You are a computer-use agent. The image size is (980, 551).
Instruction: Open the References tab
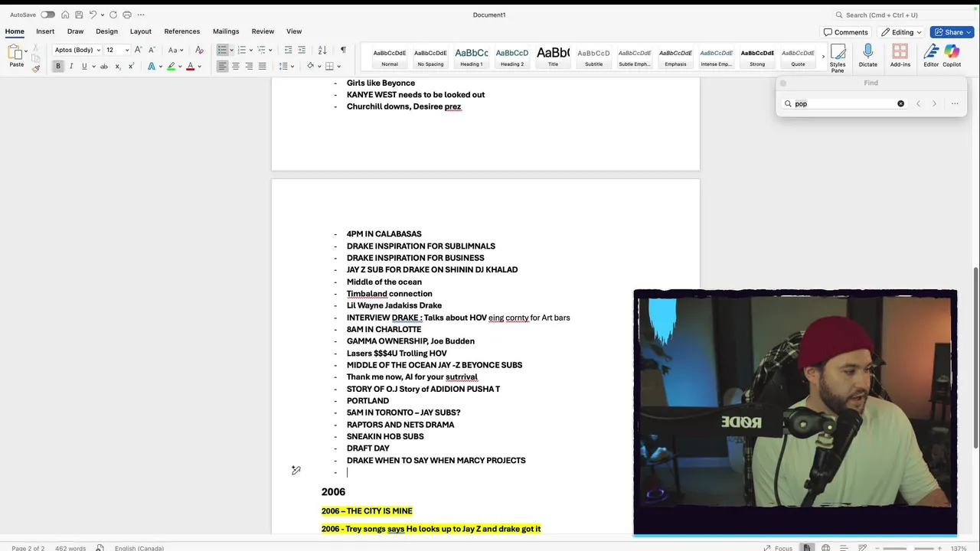point(181,31)
